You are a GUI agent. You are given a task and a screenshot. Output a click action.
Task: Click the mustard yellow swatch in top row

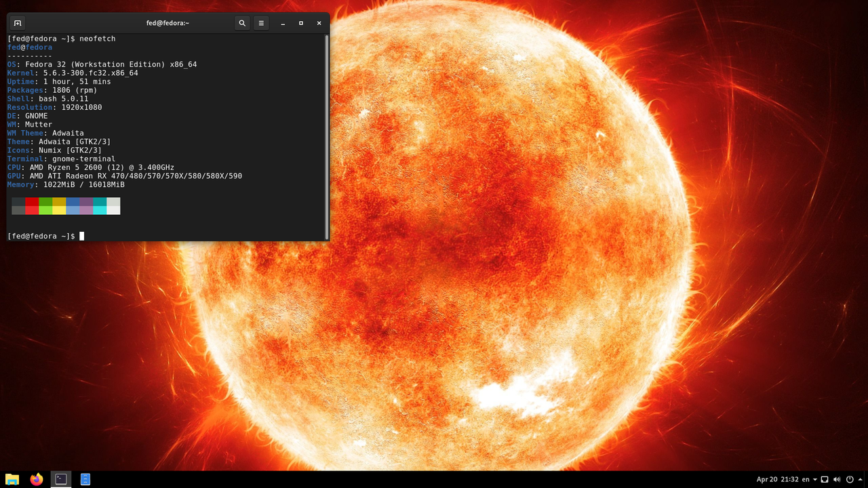coord(59,201)
